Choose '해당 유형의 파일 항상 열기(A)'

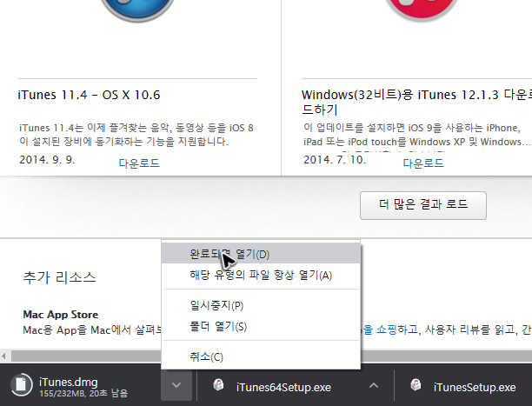261,275
